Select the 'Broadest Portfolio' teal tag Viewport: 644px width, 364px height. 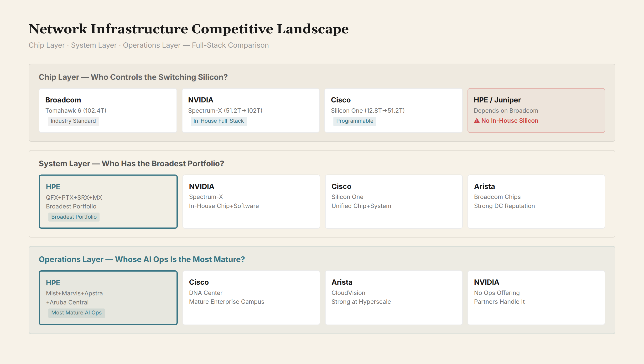tap(74, 217)
